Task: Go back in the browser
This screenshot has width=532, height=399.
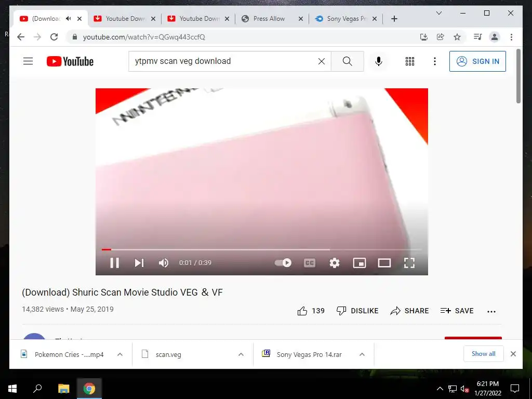Action: [21, 37]
